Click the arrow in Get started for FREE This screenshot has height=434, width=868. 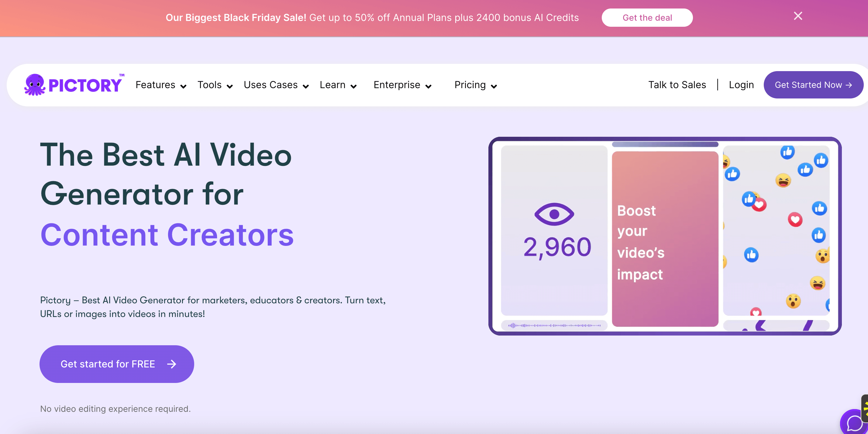pos(171,364)
